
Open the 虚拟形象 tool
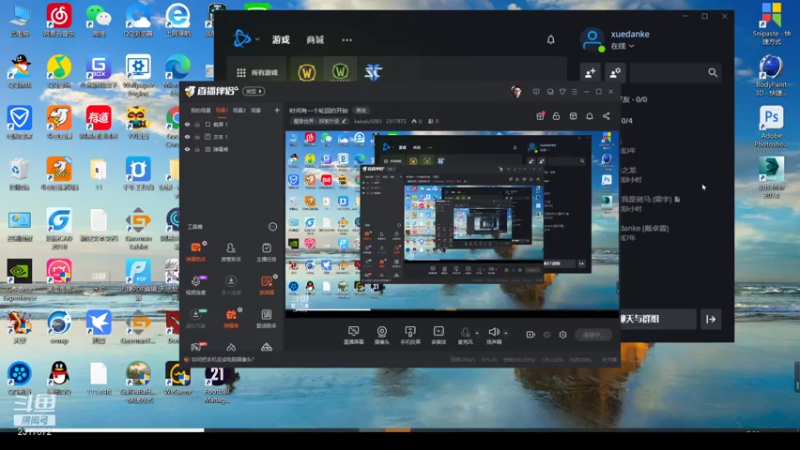(196, 318)
